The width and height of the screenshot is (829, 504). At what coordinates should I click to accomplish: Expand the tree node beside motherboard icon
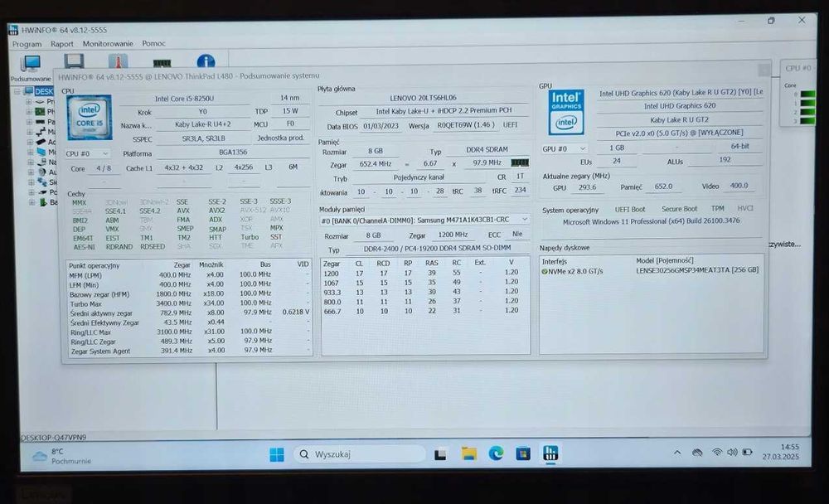click(x=28, y=112)
